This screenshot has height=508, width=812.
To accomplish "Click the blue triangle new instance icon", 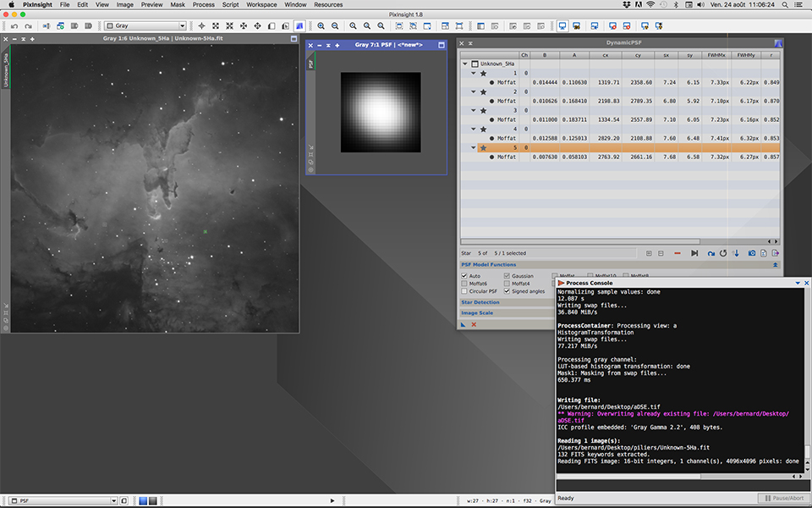I will click(x=464, y=324).
